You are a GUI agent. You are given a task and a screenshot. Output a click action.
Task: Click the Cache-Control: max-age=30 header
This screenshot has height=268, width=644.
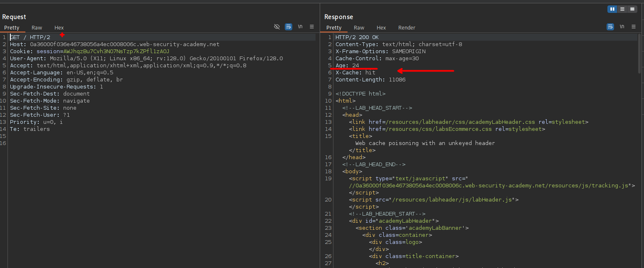(x=377, y=59)
